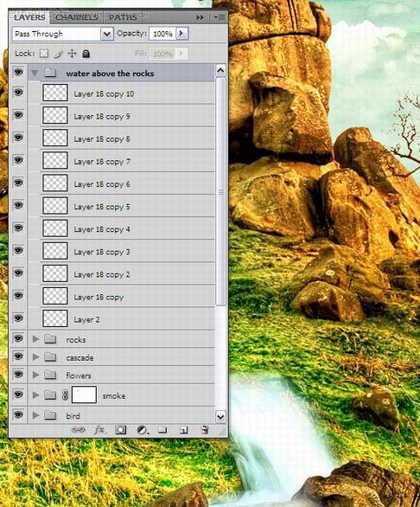Click the delete layer trash icon

pos(205,430)
